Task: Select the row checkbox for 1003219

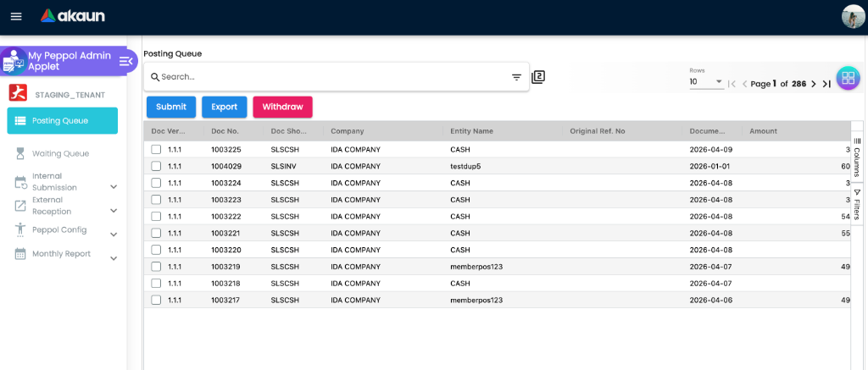Action: click(156, 267)
